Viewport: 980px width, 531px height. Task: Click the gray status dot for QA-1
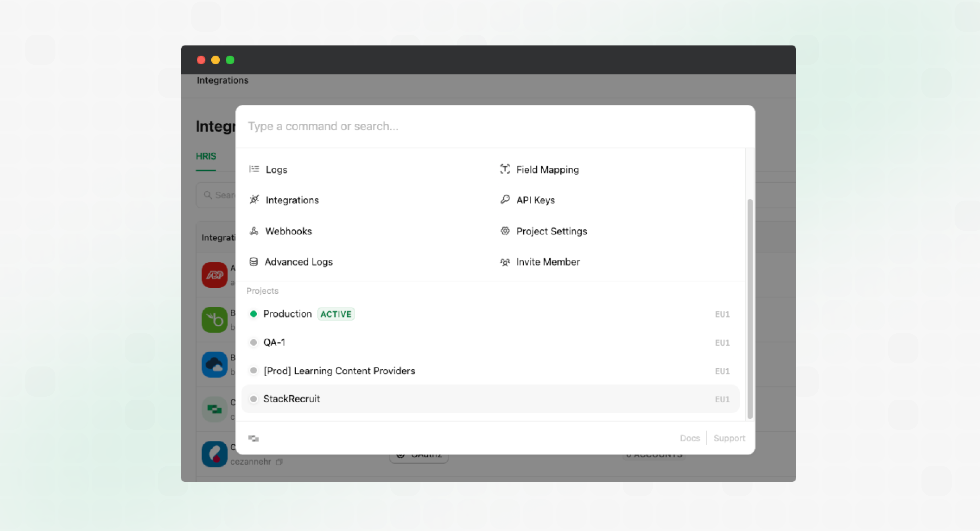[x=253, y=342]
